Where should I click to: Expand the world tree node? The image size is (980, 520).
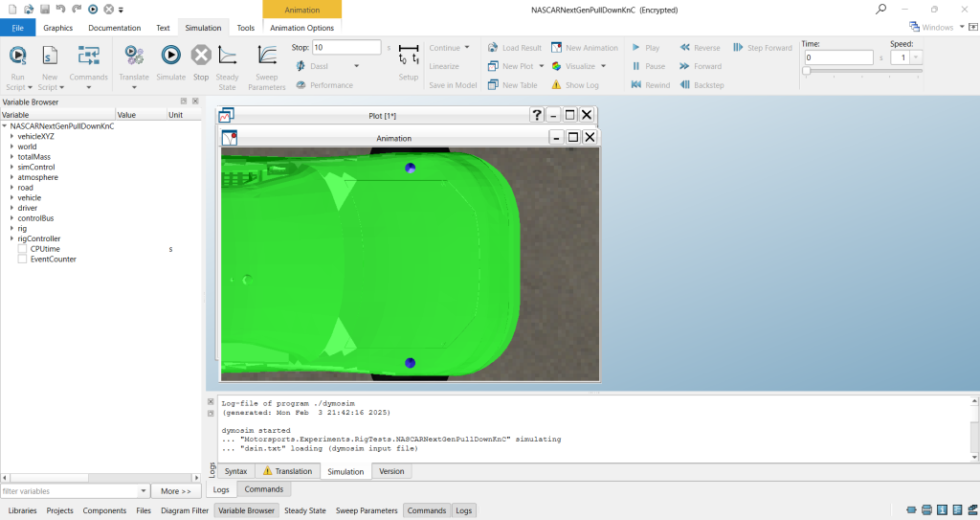[x=11, y=147]
